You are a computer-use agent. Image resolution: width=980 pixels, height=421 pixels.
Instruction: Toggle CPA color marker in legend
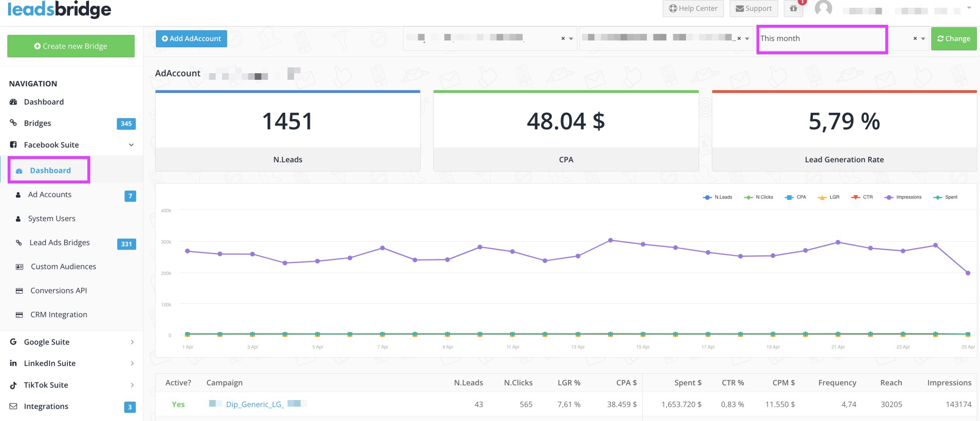(789, 198)
